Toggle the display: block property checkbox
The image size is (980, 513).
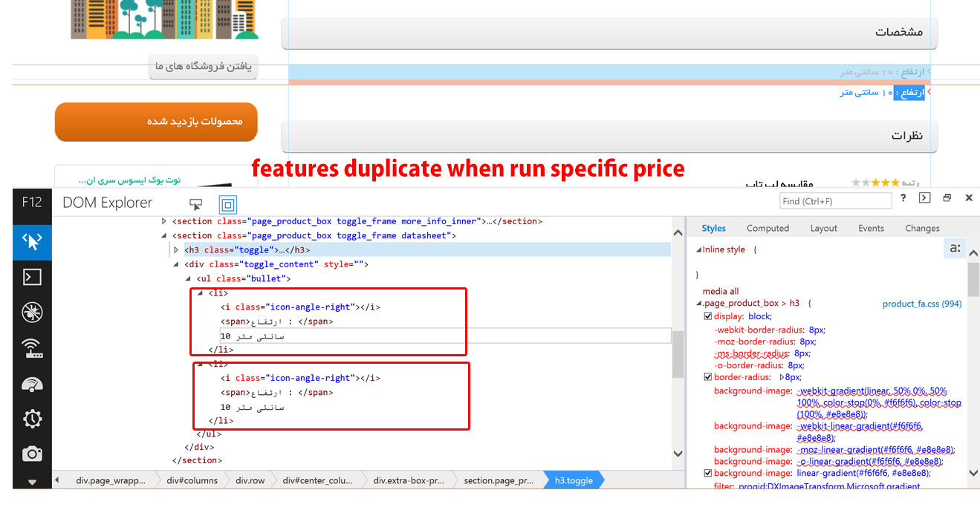click(x=708, y=316)
